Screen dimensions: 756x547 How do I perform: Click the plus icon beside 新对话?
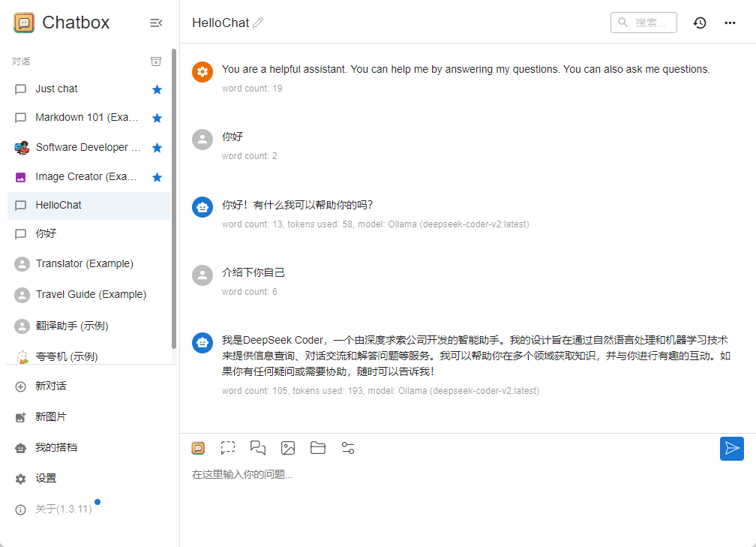pyautogui.click(x=21, y=387)
